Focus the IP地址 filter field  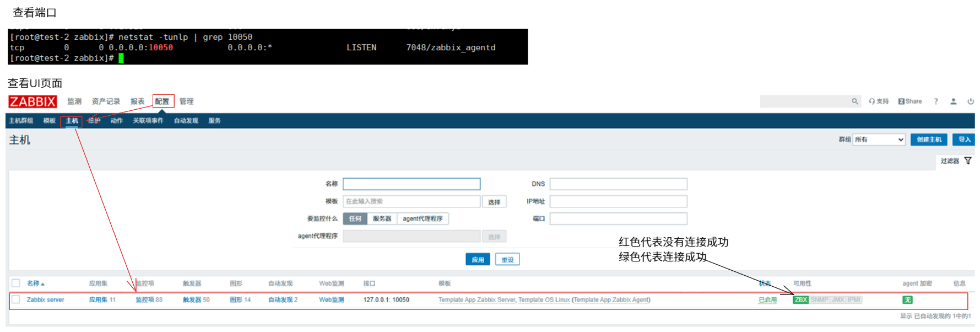[619, 201]
